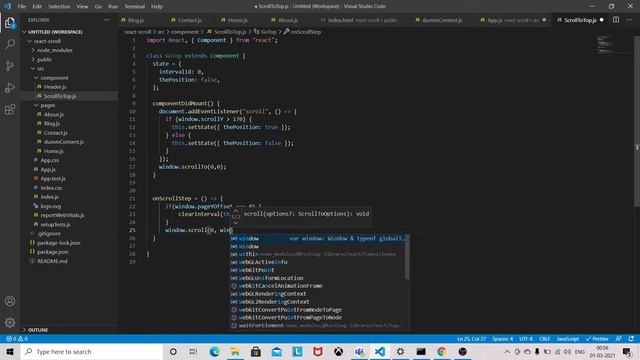Click the Type here to search box

pyautogui.click(x=91, y=351)
